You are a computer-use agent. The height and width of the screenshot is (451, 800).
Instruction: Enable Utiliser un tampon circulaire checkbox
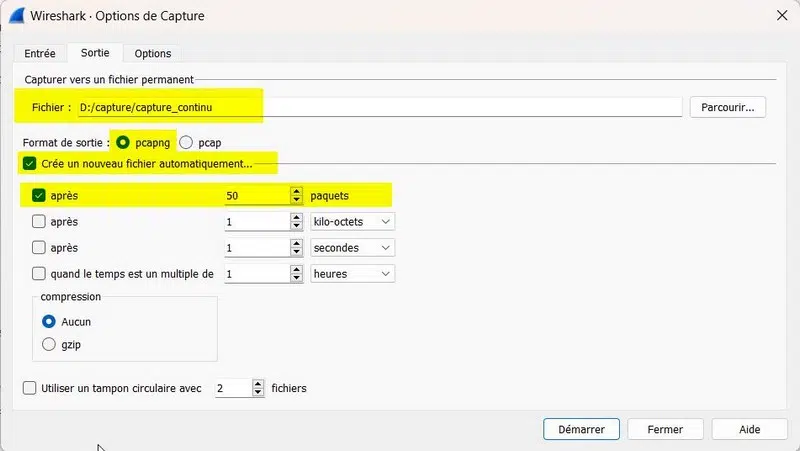pos(30,388)
